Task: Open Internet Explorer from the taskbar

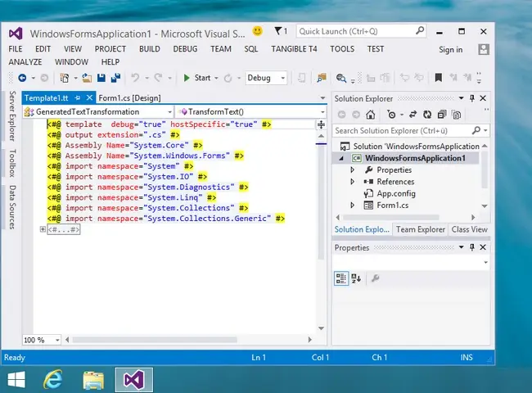Action: click(x=55, y=378)
